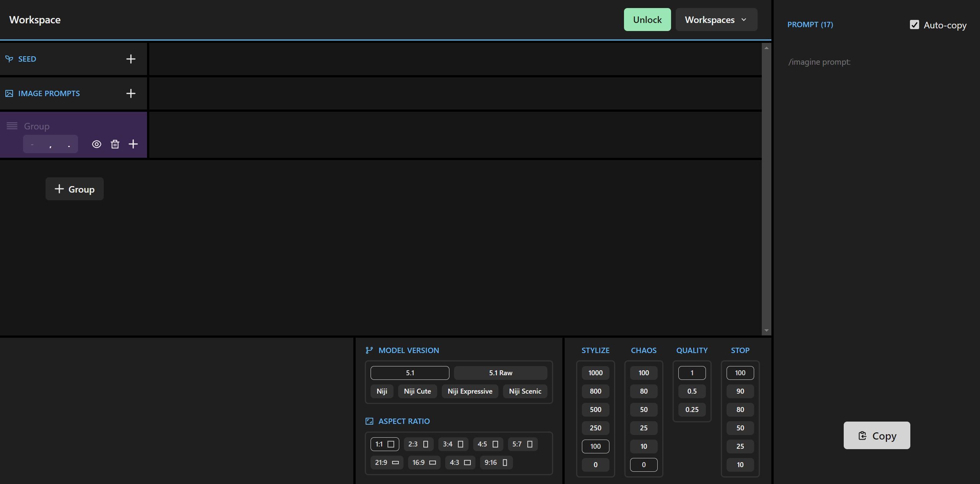Click the Model Version branch icon
The width and height of the screenshot is (980, 484).
[x=369, y=350]
